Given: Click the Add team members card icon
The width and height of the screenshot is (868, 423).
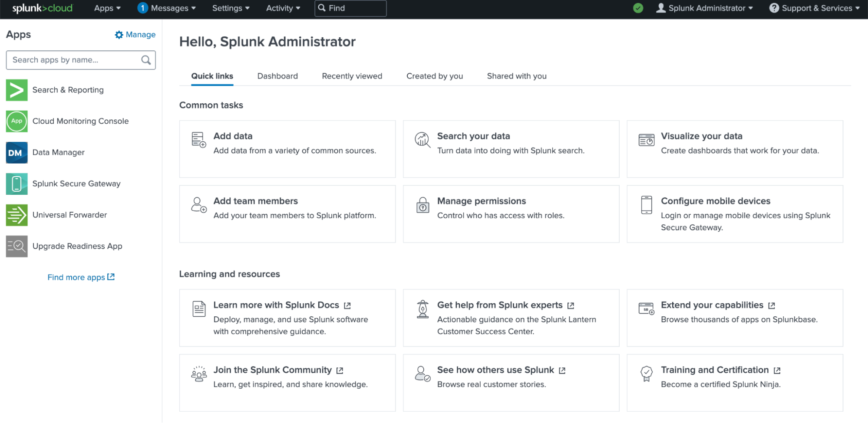Looking at the screenshot, I should coord(199,204).
